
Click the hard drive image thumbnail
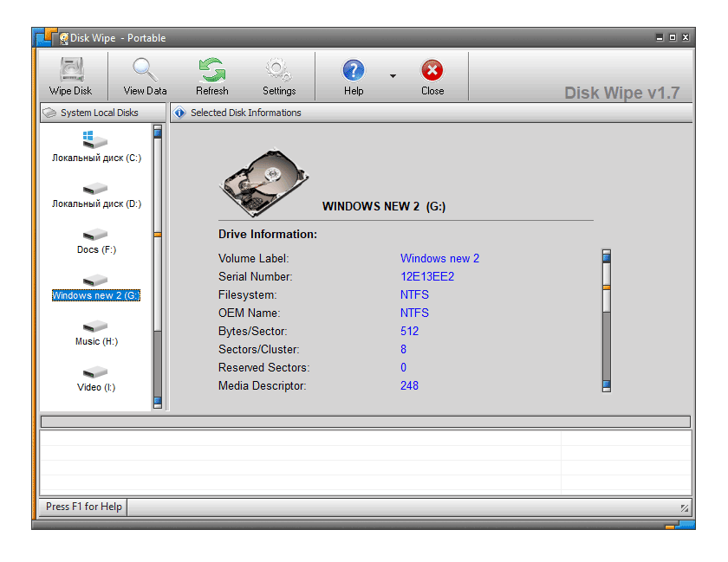tap(264, 179)
